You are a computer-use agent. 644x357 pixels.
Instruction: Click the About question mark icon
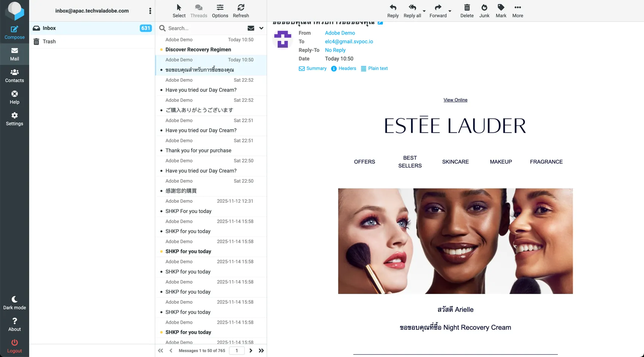[15, 321]
